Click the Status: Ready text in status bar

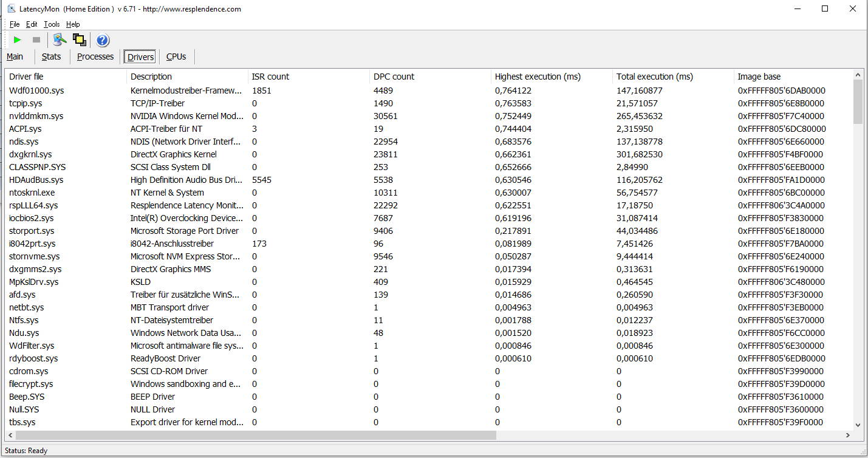click(26, 451)
